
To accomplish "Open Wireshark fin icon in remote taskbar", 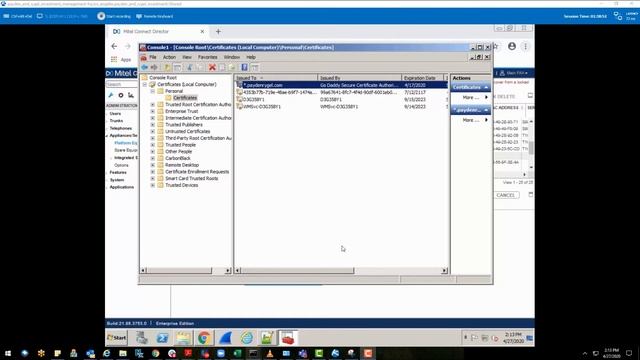I will 225,338.
